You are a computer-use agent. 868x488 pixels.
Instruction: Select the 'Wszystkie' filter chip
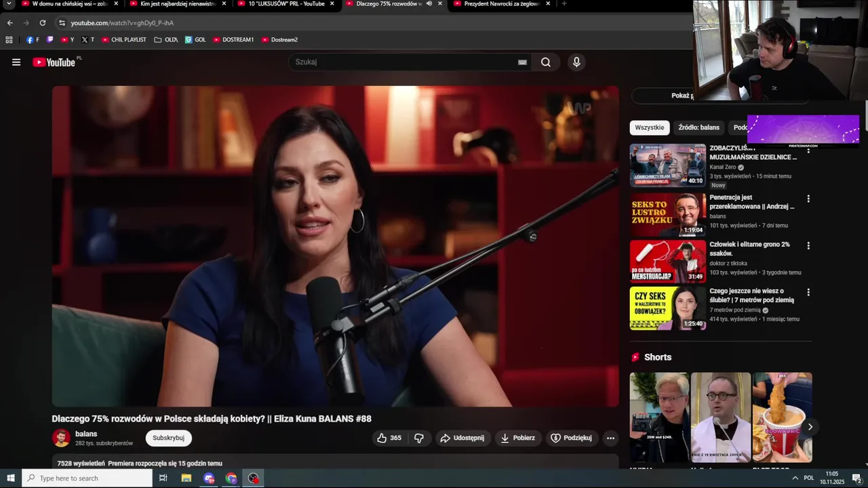click(650, 127)
